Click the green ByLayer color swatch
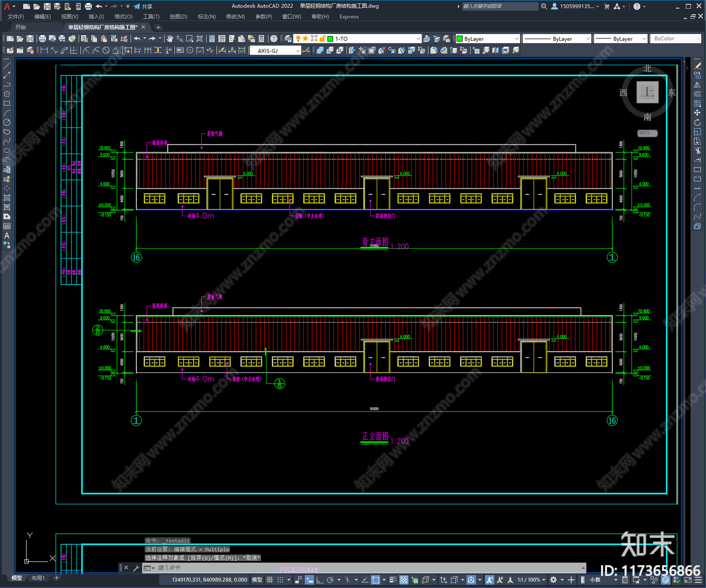706x588 pixels. [459, 39]
